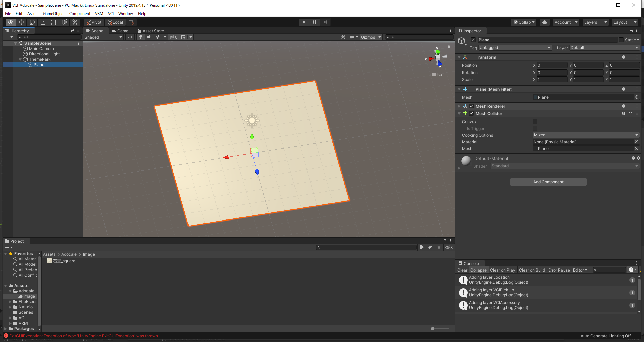The height and width of the screenshot is (342, 644).
Task: Open the Shaded draw mode dropdown
Action: [x=104, y=37]
